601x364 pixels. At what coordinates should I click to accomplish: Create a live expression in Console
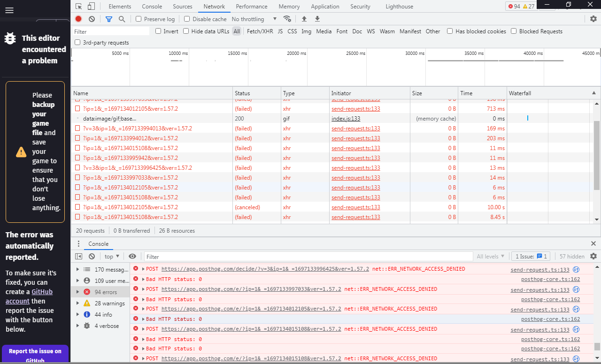[132, 256]
